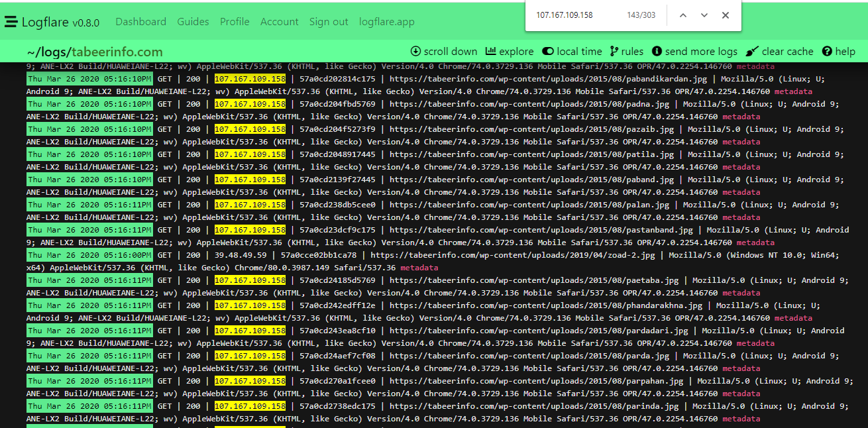Click Sign out
The width and height of the screenshot is (868, 428).
pos(329,22)
